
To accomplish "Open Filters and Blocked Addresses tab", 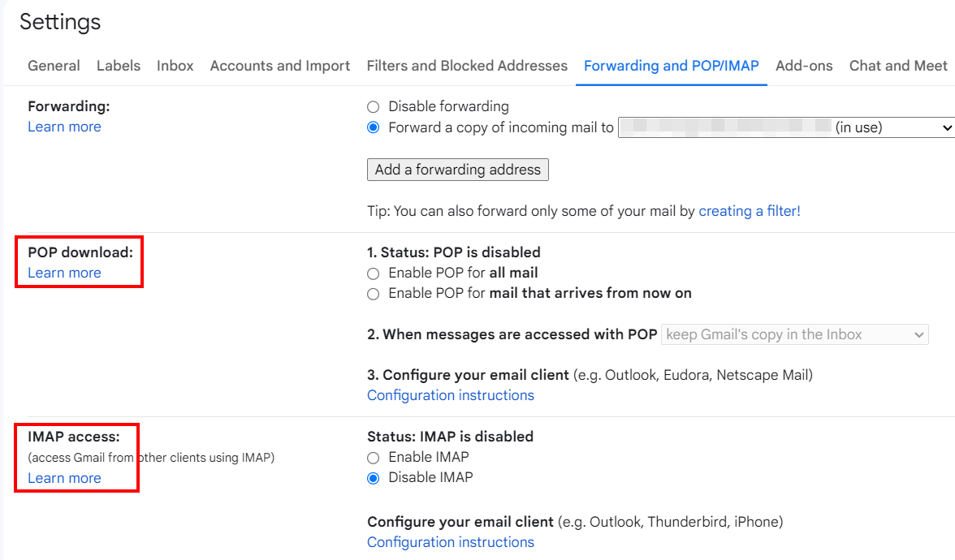I will coord(467,66).
